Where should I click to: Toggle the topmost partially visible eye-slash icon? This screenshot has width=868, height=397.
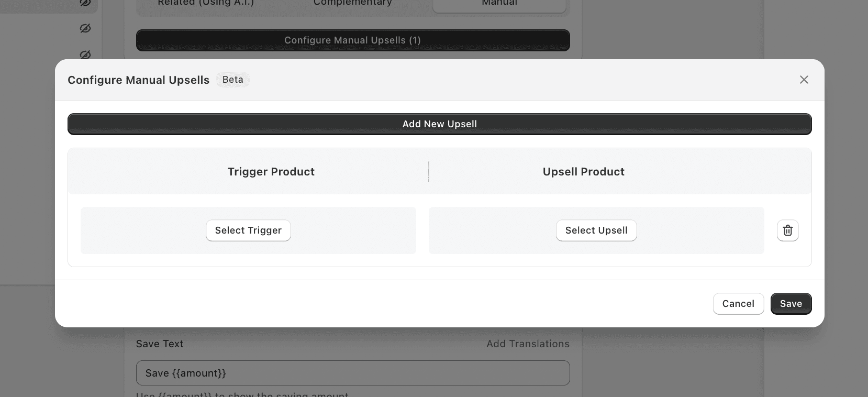click(85, 3)
